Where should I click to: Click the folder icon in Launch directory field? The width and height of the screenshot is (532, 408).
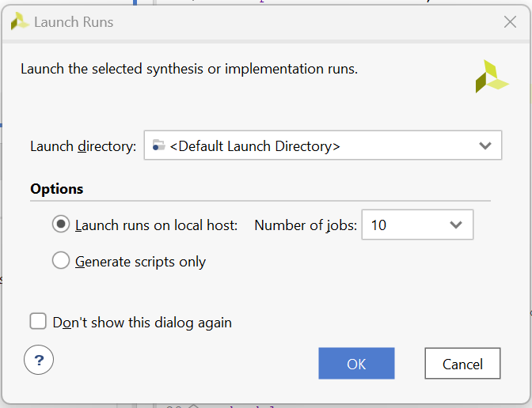coord(158,145)
